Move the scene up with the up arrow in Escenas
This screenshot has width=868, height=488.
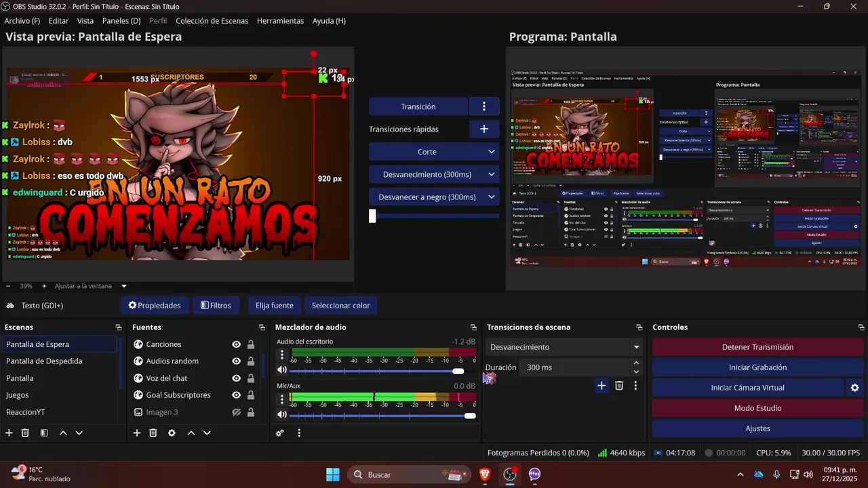63,432
